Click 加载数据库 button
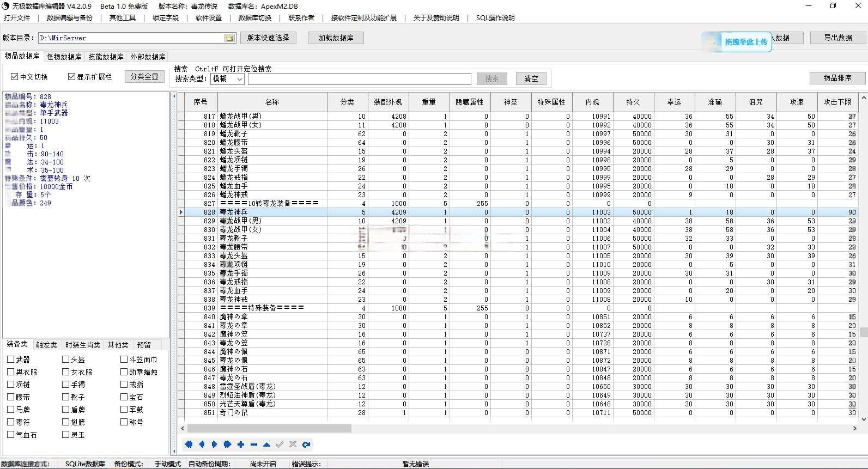 336,38
